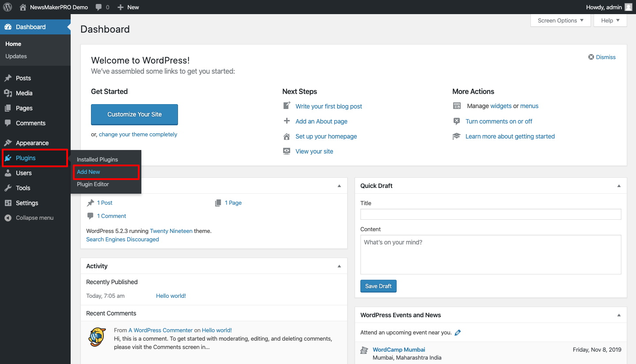
Task: Click the WordCamp icon beside WordCamp Mumbai
Action: (364, 350)
